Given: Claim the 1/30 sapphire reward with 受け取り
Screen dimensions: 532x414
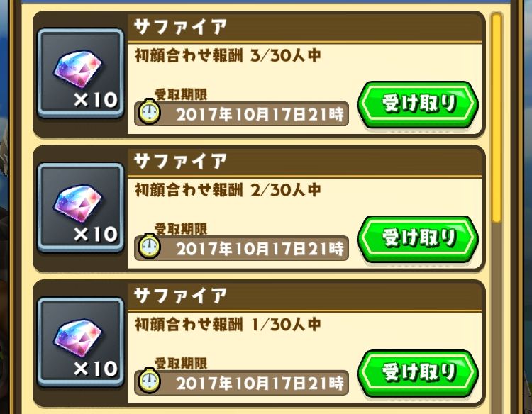Looking at the screenshot, I should pos(418,373).
